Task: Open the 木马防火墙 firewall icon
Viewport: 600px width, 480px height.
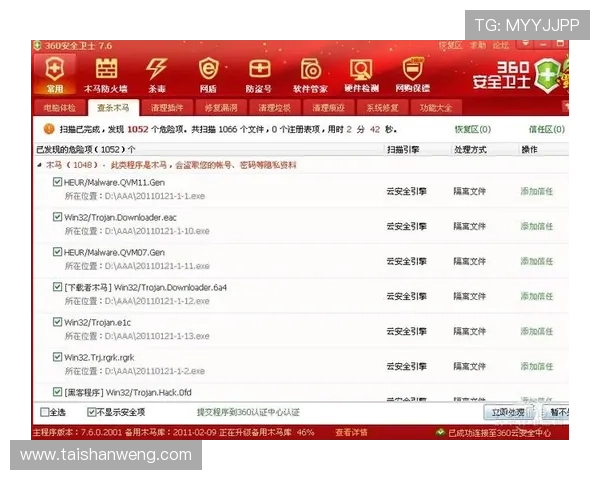Action: tap(106, 75)
